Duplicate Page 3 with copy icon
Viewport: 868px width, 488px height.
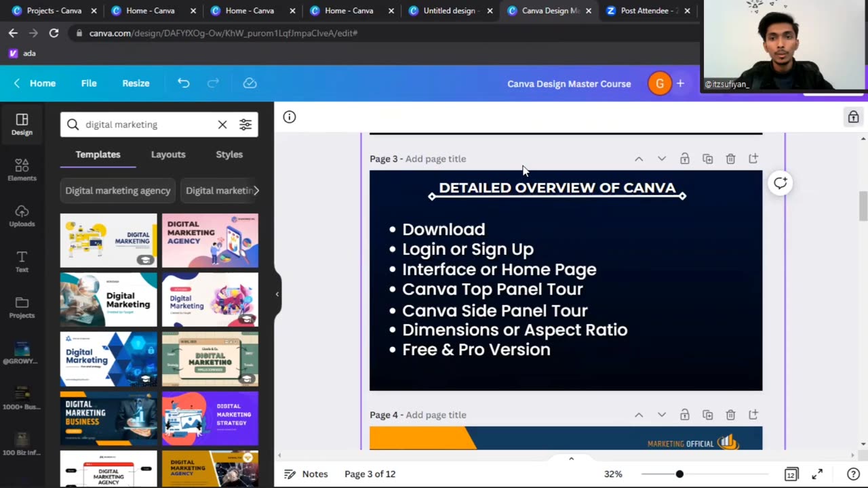tap(707, 159)
